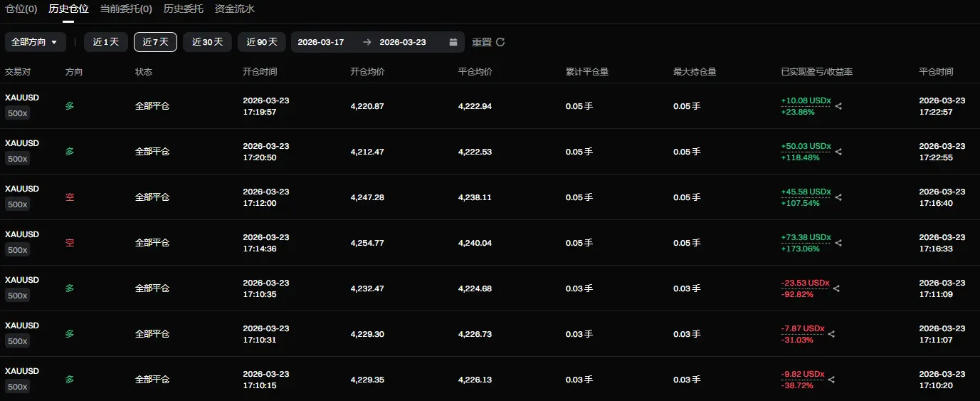Click the +107.54% return value
Screen dimensions: 980x401
(800, 203)
